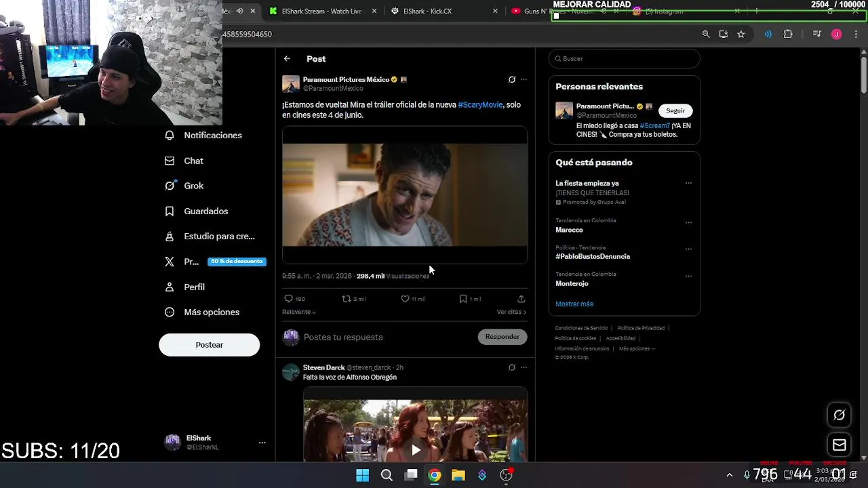Screen dimensions: 868x488
Task: Open Guardados bookmarks
Action: pos(197,211)
